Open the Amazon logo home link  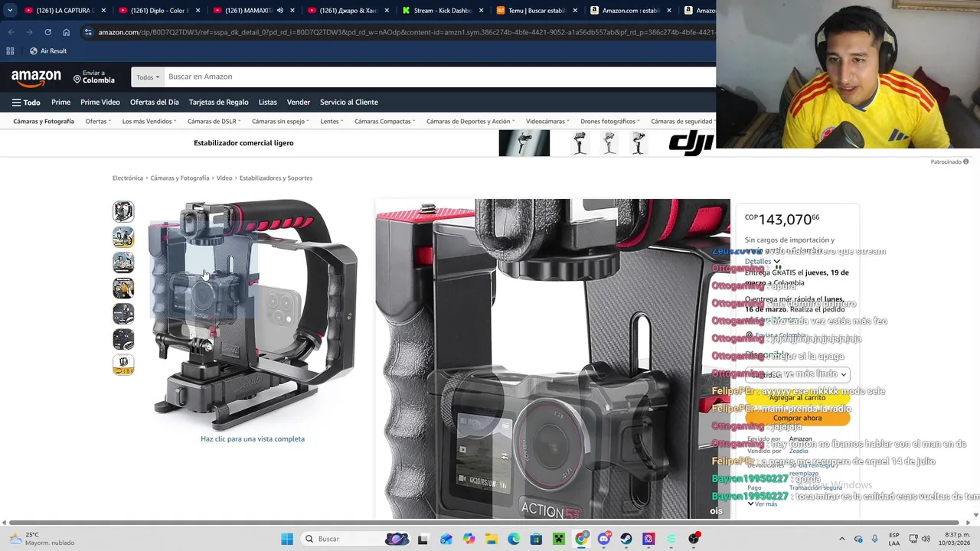36,77
